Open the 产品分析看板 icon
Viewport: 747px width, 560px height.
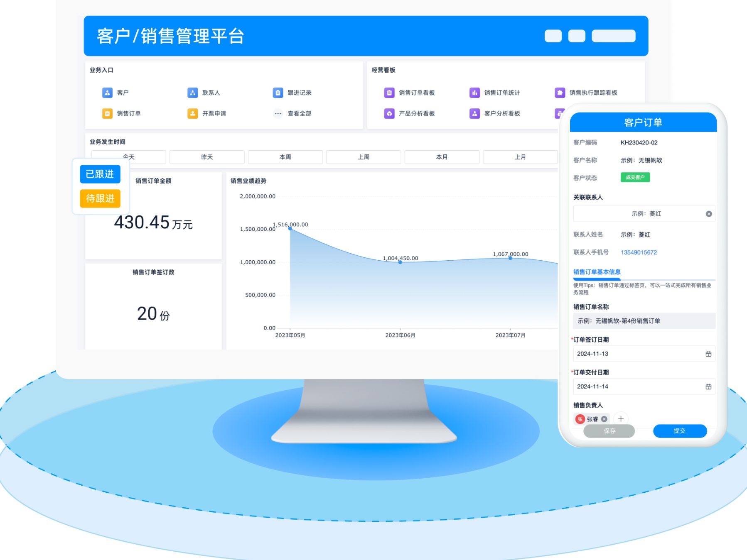click(389, 113)
